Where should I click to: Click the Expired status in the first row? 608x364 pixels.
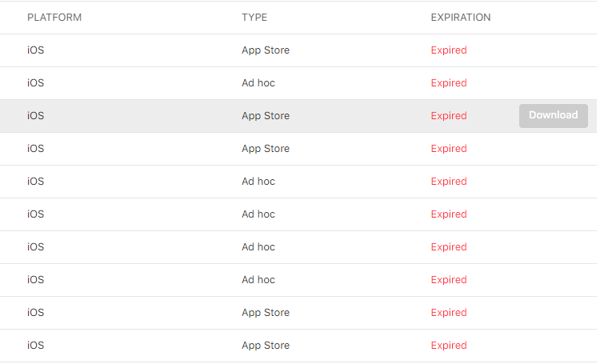pyautogui.click(x=449, y=50)
